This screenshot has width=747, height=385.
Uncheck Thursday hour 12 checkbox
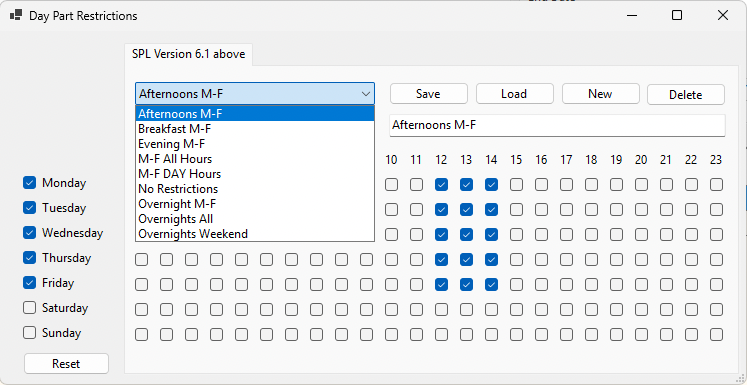[x=441, y=260]
